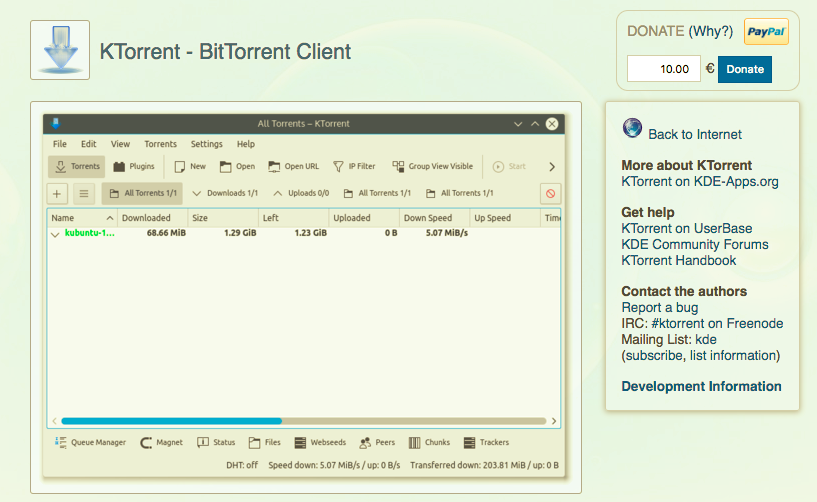Viewport: 817px width, 502px height.
Task: Open the Magnet panel
Action: coord(162,443)
